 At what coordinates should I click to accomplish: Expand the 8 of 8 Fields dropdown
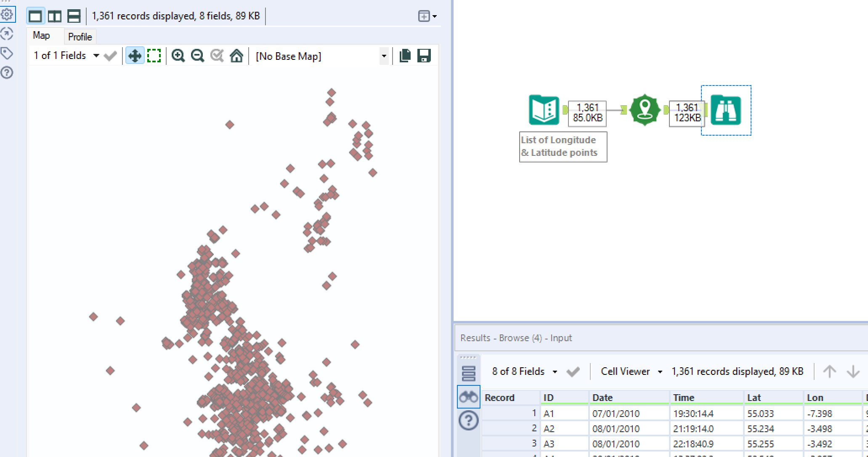(x=555, y=371)
